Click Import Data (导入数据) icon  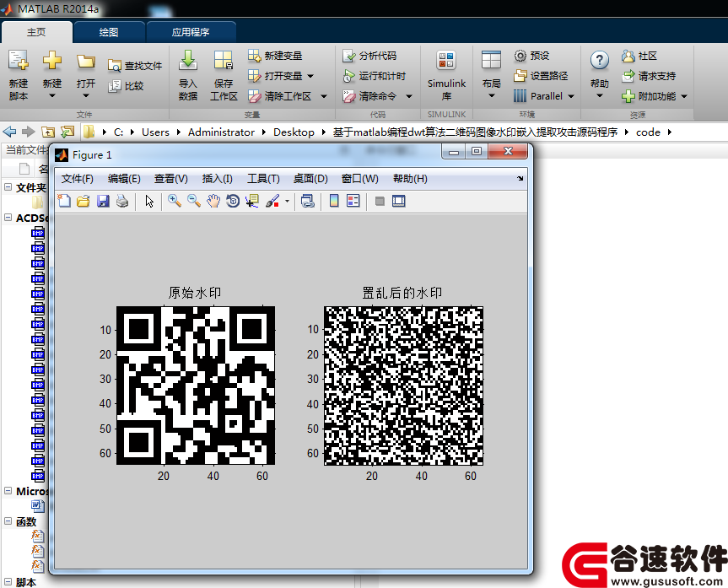(188, 61)
